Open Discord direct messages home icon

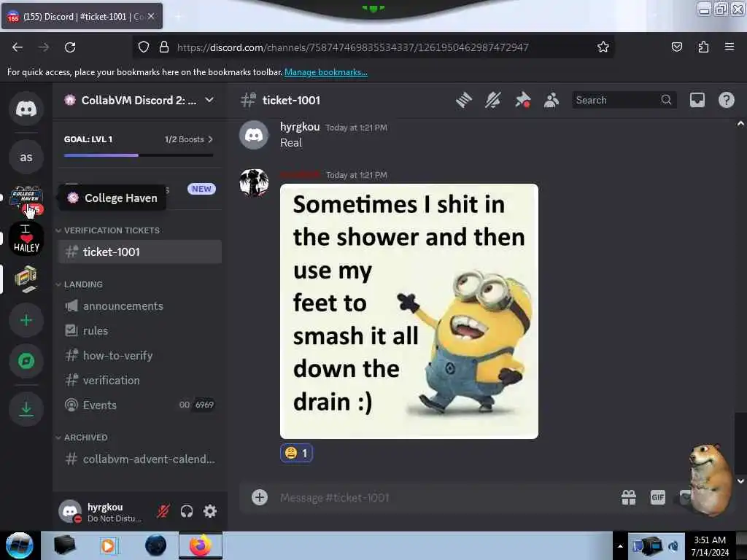tap(26, 109)
